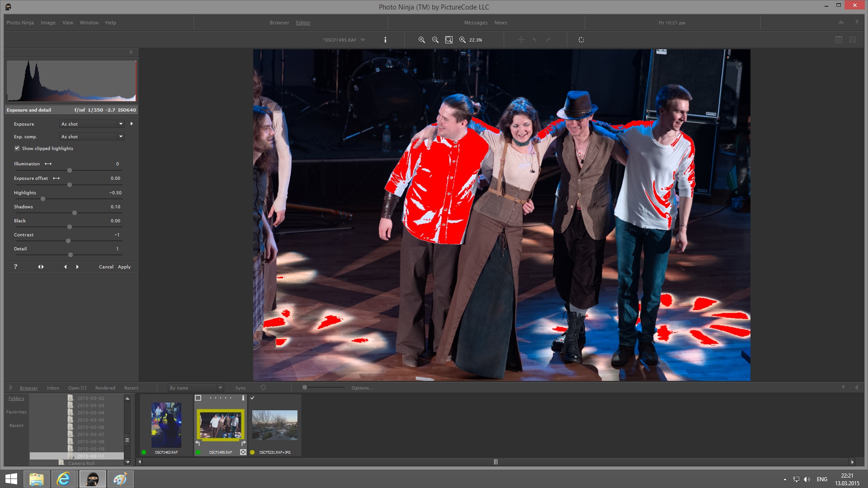Image resolution: width=868 pixels, height=488 pixels.
Task: Expand browser panel triangle left of Browser
Action: click(x=11, y=388)
